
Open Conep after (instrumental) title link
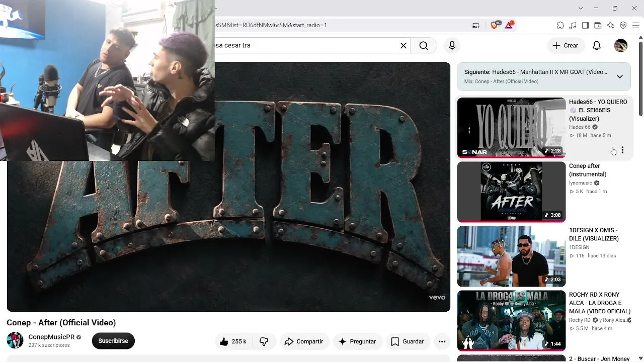(x=588, y=170)
